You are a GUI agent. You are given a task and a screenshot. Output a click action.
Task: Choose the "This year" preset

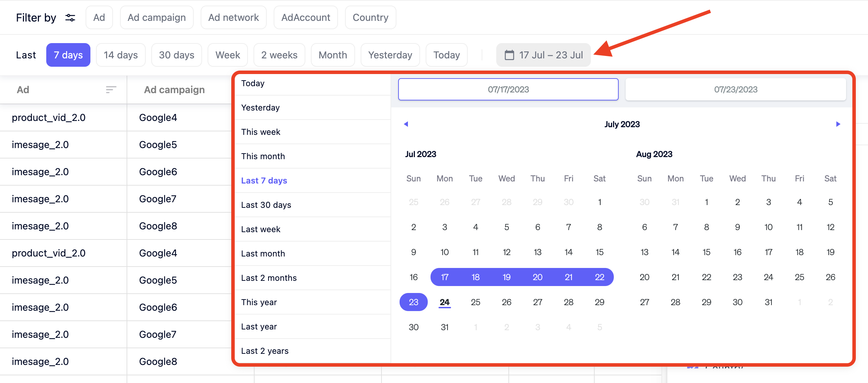259,302
